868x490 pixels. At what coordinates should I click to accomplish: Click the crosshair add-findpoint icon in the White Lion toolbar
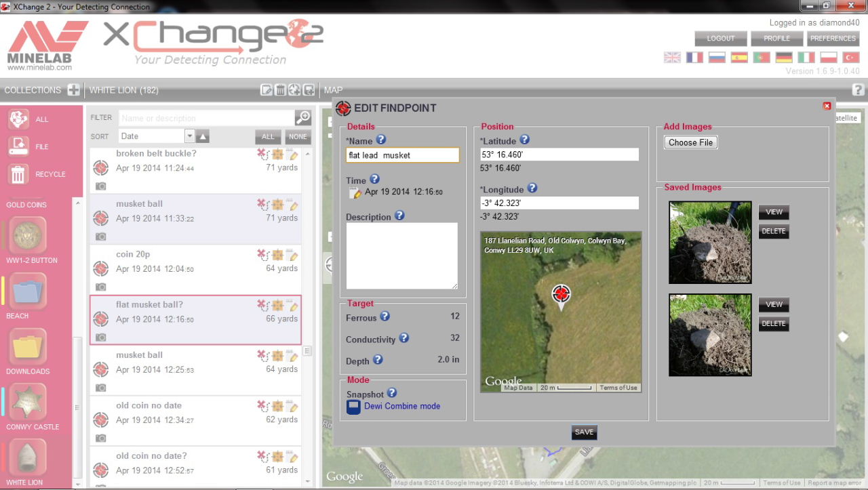tap(294, 89)
